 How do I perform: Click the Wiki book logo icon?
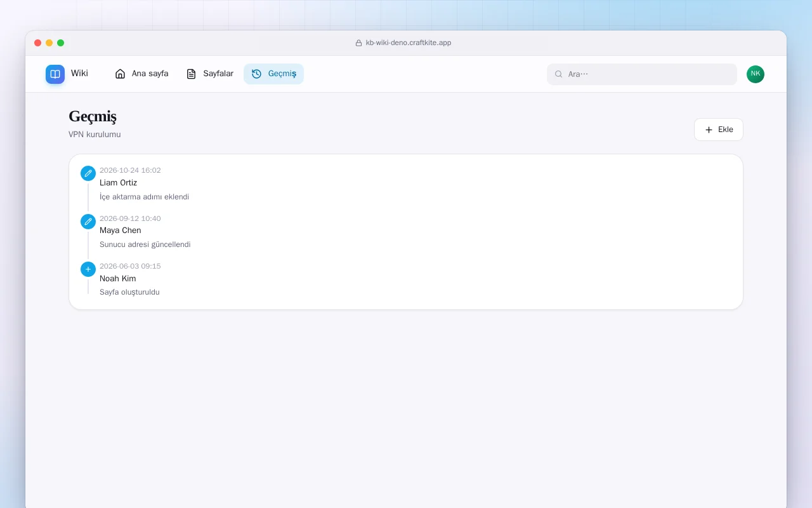(55, 74)
